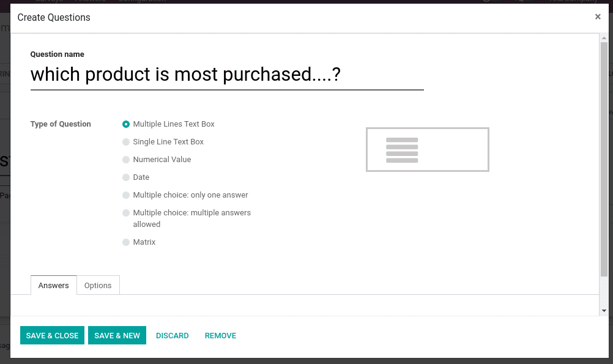Discard the question changes
The image size is (613, 364).
coord(173,335)
